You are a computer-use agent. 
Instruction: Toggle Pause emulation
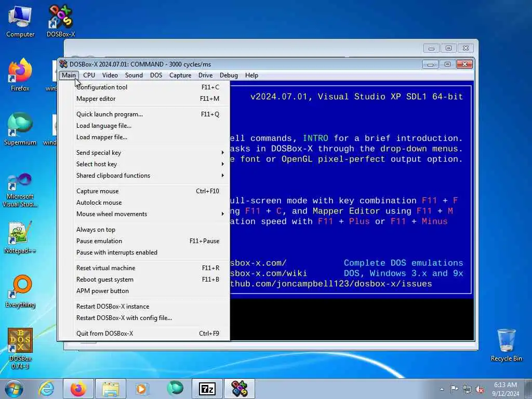pyautogui.click(x=144, y=241)
